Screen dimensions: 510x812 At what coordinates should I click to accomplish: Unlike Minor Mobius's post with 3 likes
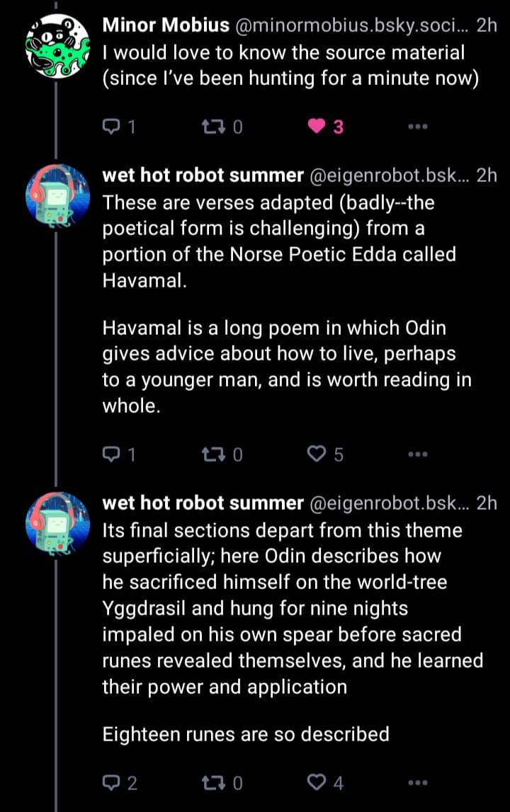316,127
